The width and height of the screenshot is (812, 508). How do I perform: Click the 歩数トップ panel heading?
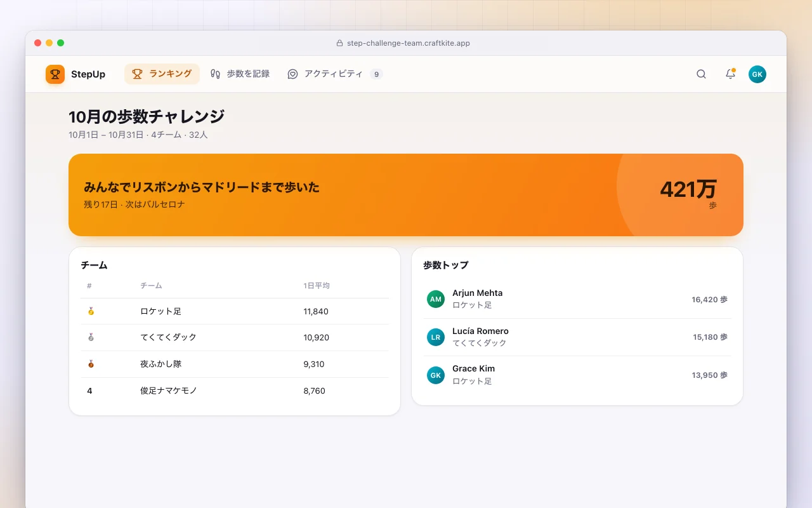coord(445,265)
